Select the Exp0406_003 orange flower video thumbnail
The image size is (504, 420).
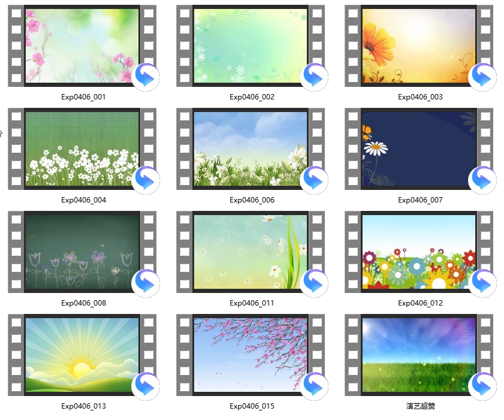click(x=419, y=46)
